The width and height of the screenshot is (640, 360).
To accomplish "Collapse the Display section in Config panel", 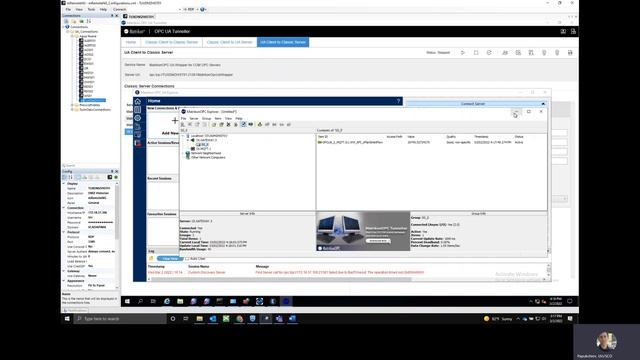I will click(64, 184).
